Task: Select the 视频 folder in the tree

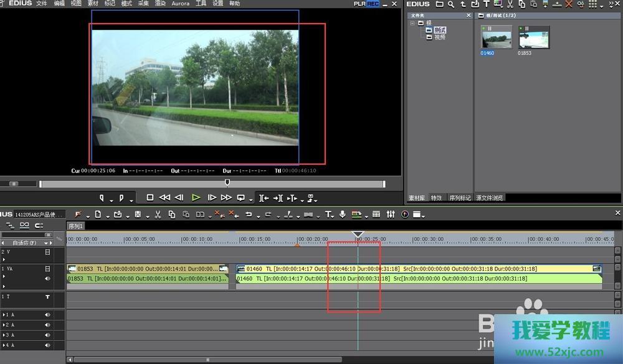Action: click(x=439, y=37)
